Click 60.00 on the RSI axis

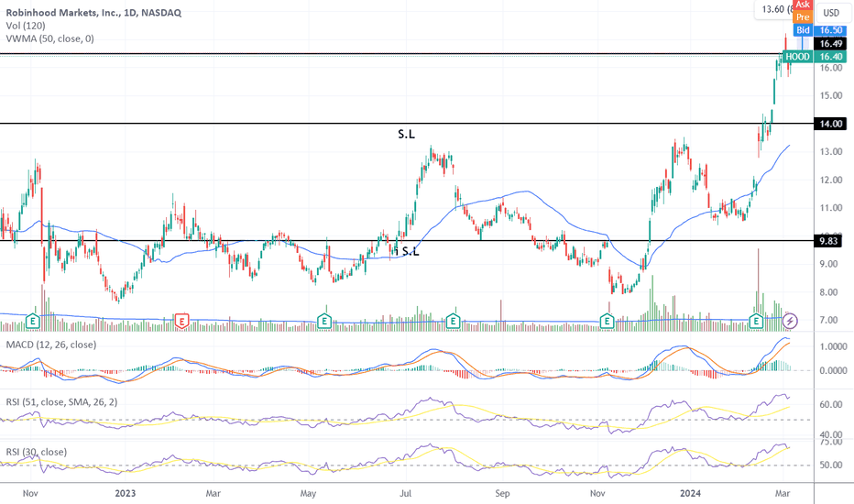click(x=831, y=405)
